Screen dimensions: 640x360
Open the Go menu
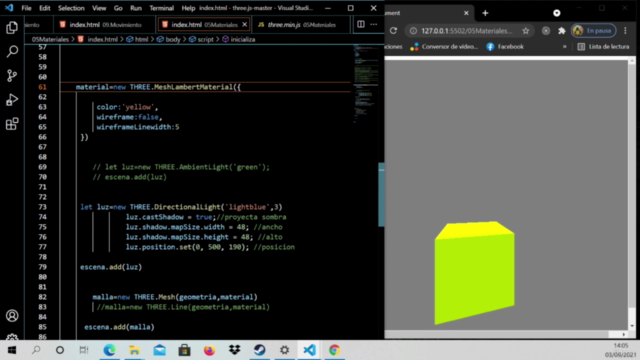(x=118, y=8)
